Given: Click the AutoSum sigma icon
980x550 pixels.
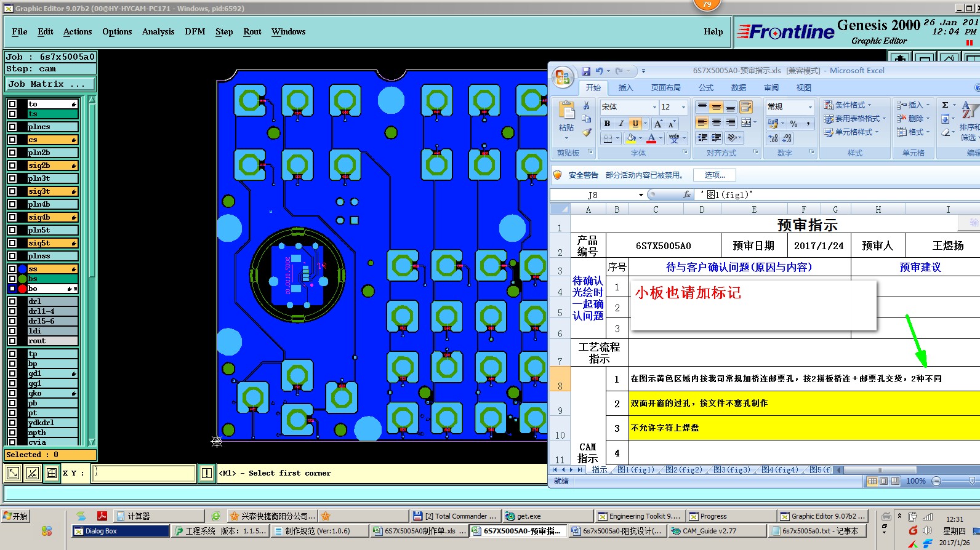Looking at the screenshot, I should [x=945, y=105].
